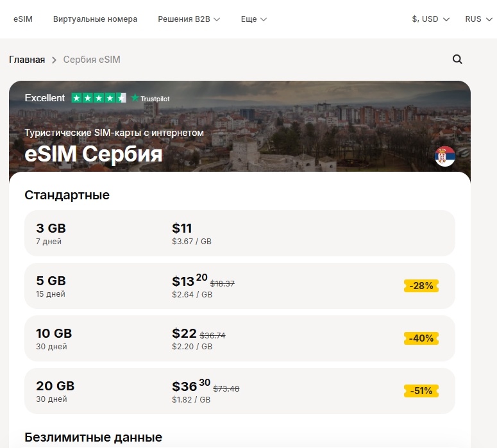Choose the 5 GB 15-day plan
497x448 pixels.
coord(239,286)
